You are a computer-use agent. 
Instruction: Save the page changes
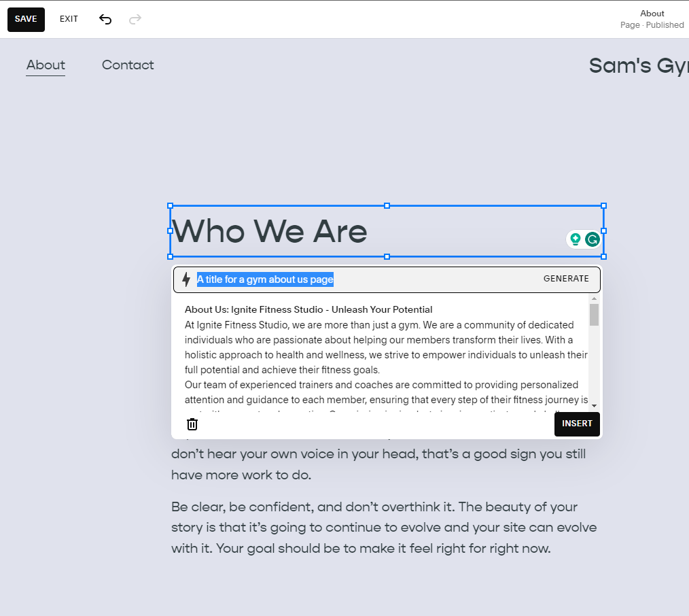point(26,19)
